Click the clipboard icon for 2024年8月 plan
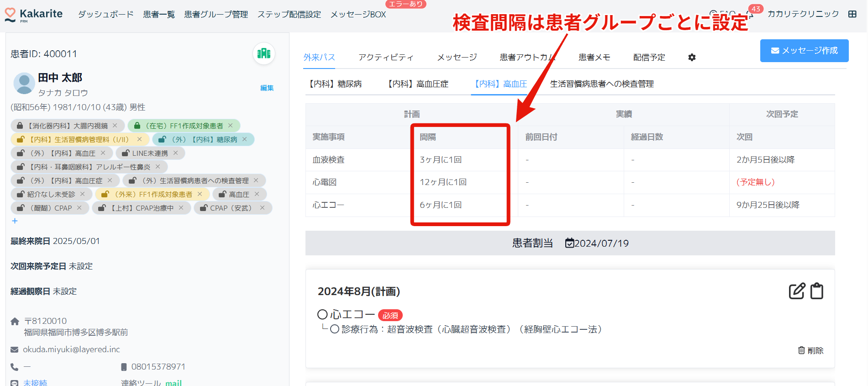868x386 pixels. click(816, 291)
